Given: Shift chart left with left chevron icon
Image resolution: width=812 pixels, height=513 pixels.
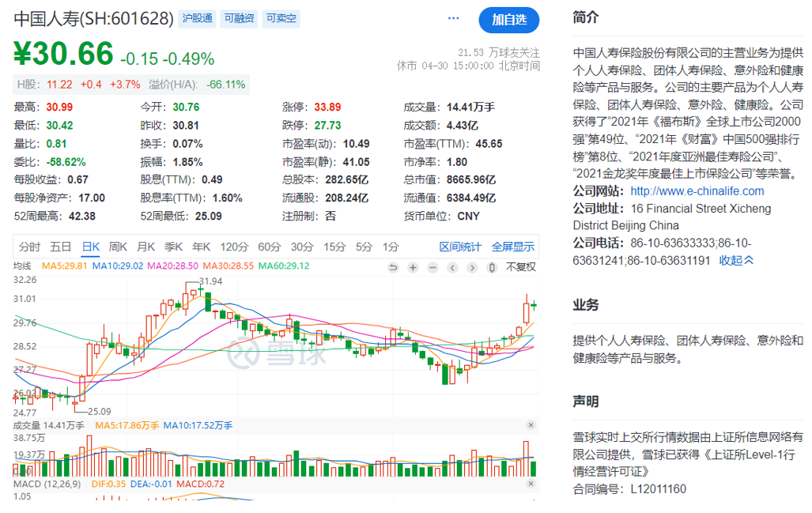Looking at the screenshot, I should [452, 268].
